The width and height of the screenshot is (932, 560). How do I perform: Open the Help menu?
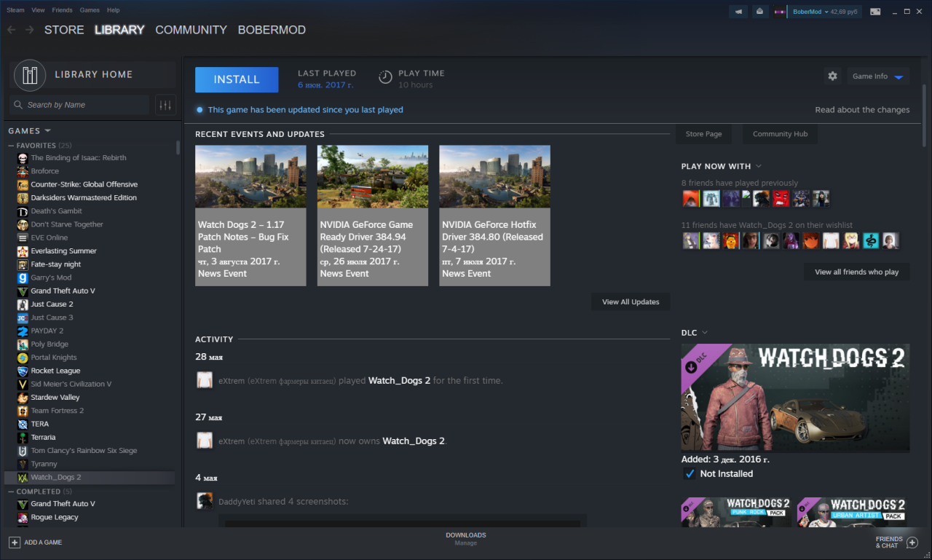point(113,10)
